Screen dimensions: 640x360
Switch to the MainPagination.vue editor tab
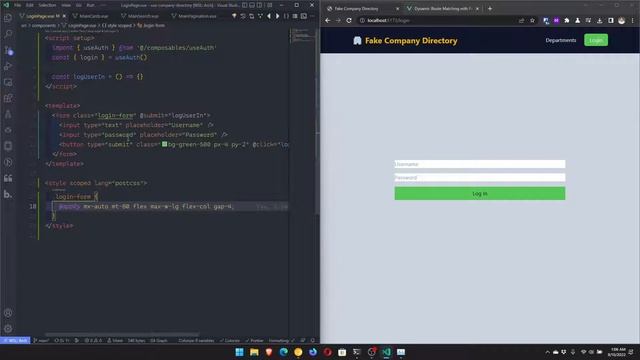197,16
